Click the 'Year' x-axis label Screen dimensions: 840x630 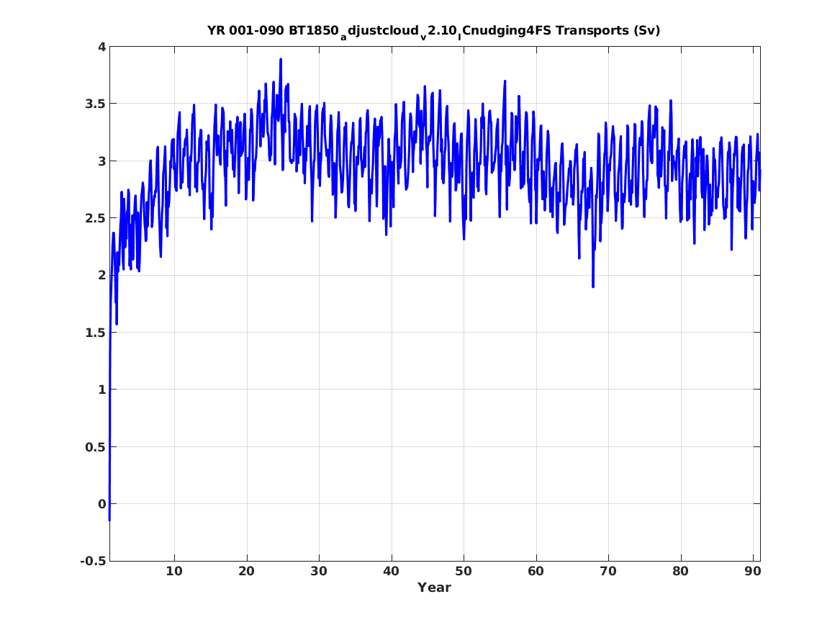click(435, 588)
